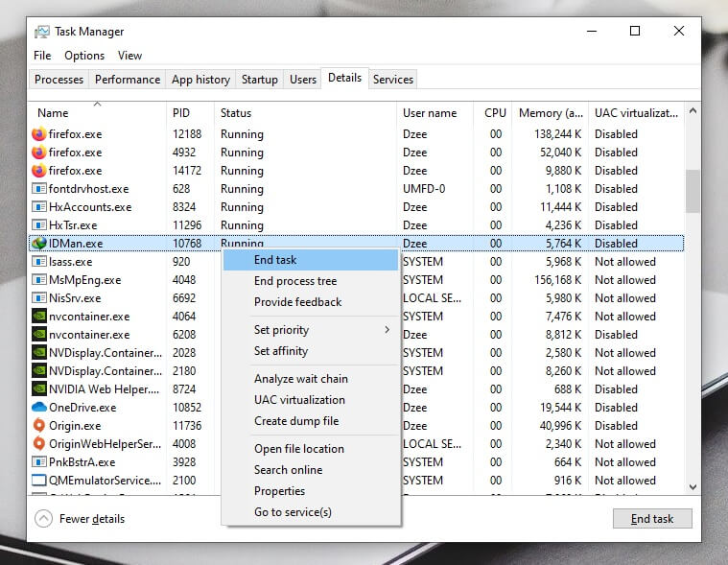Sort by the Name column header
Viewport: 728px width, 565px height.
tap(97, 113)
